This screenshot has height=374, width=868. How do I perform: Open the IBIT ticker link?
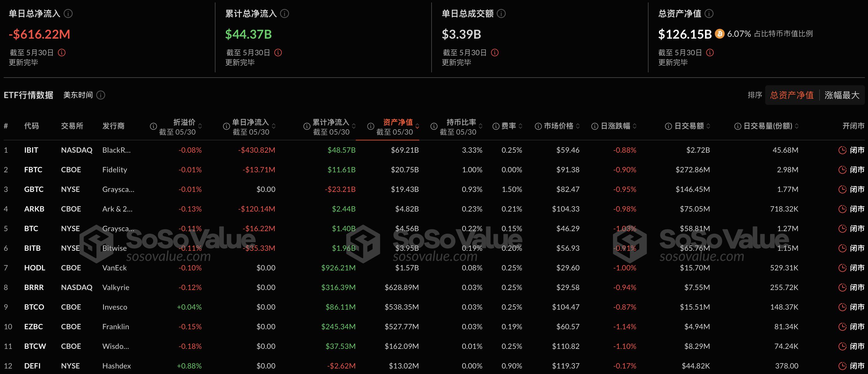click(x=31, y=150)
